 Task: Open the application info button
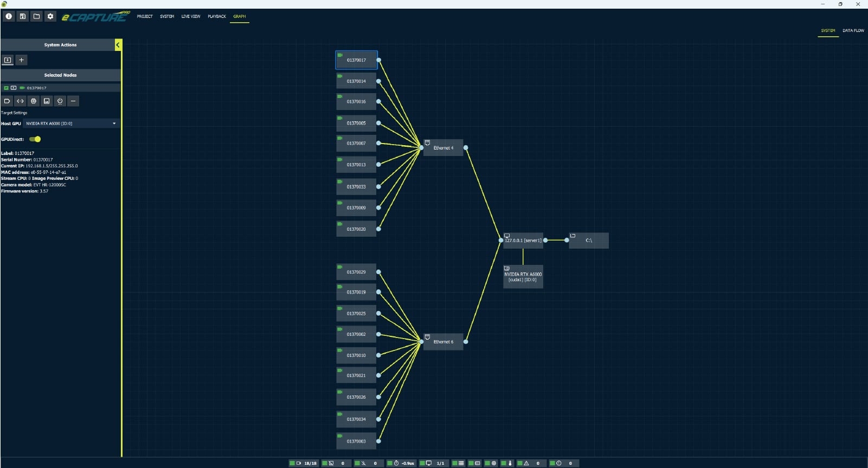pyautogui.click(x=9, y=16)
